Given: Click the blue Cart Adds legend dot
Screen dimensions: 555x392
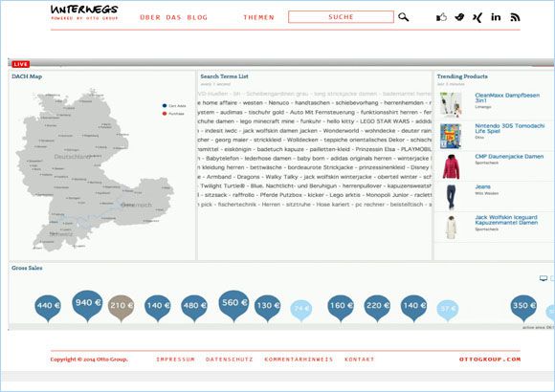Looking at the screenshot, I should (165, 105).
